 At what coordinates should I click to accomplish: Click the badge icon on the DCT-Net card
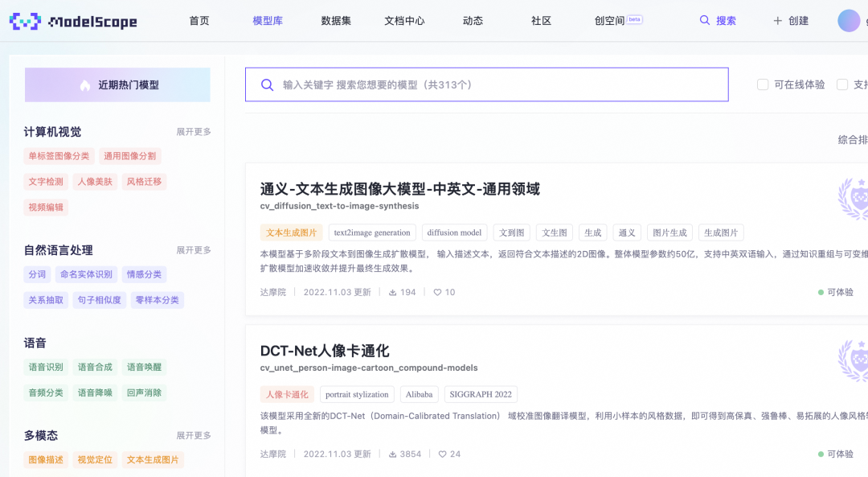click(853, 360)
